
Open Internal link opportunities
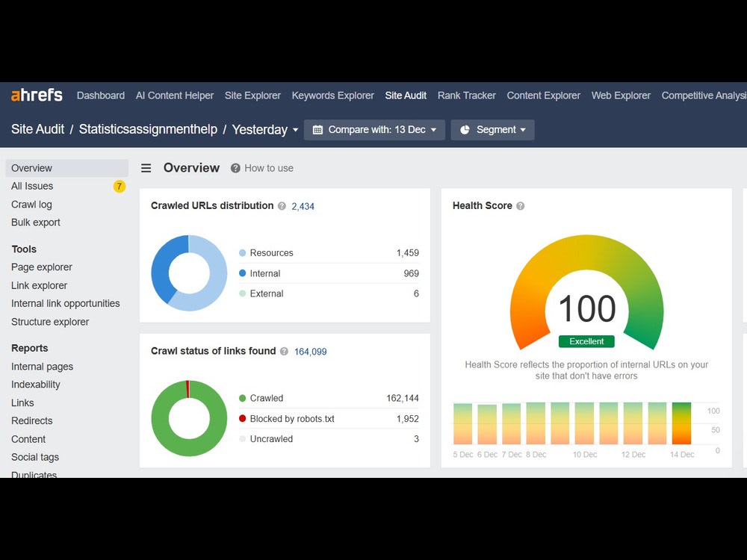(x=65, y=303)
